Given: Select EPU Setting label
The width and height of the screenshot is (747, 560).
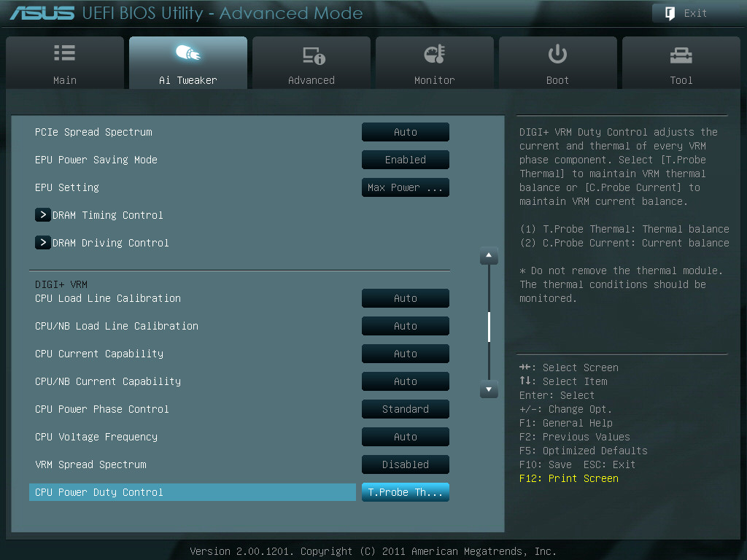Looking at the screenshot, I should 67,187.
